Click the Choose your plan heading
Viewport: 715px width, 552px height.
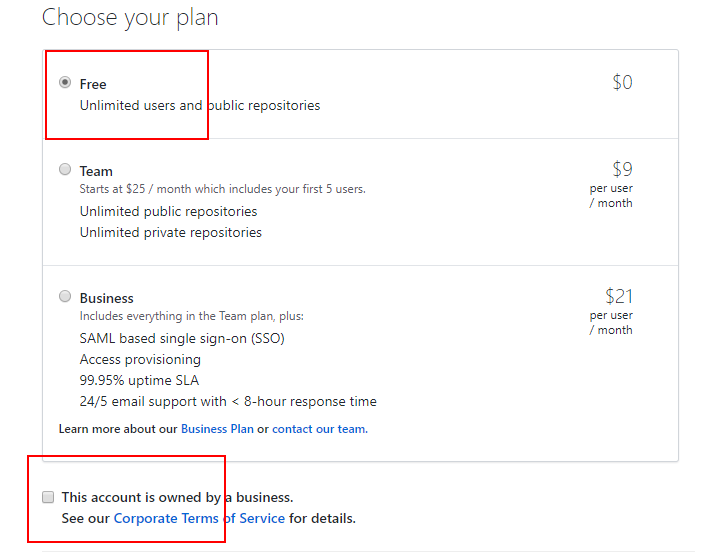(130, 17)
